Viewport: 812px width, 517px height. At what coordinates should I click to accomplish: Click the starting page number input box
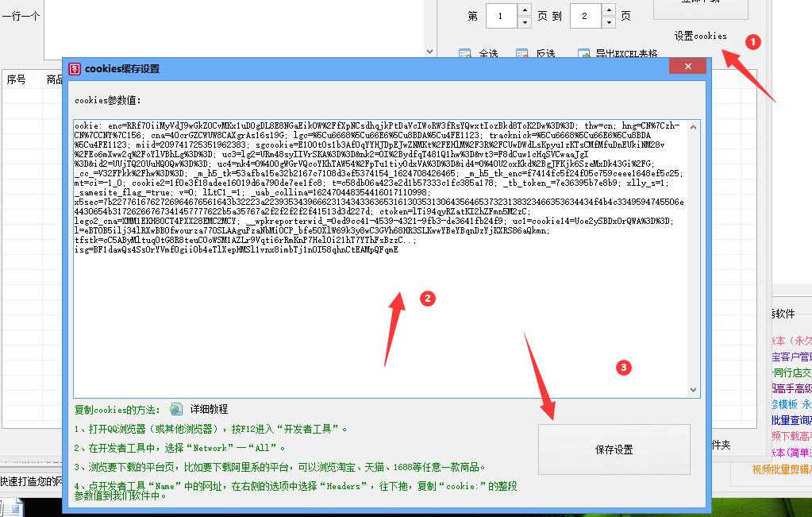coord(501,14)
